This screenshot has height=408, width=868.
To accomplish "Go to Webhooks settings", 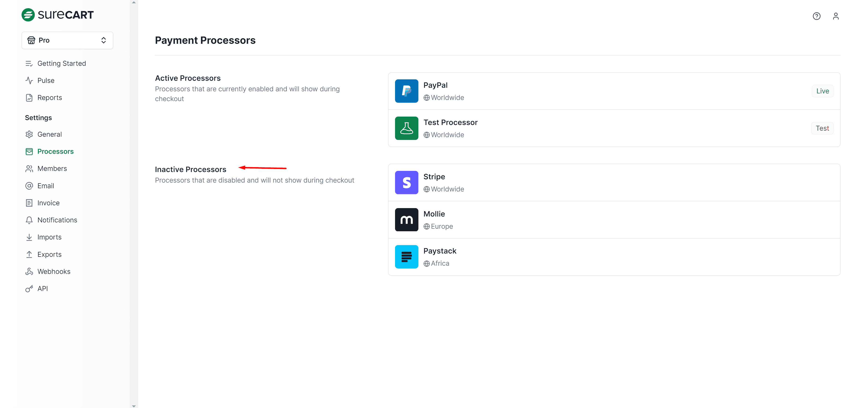I will 54,272.
